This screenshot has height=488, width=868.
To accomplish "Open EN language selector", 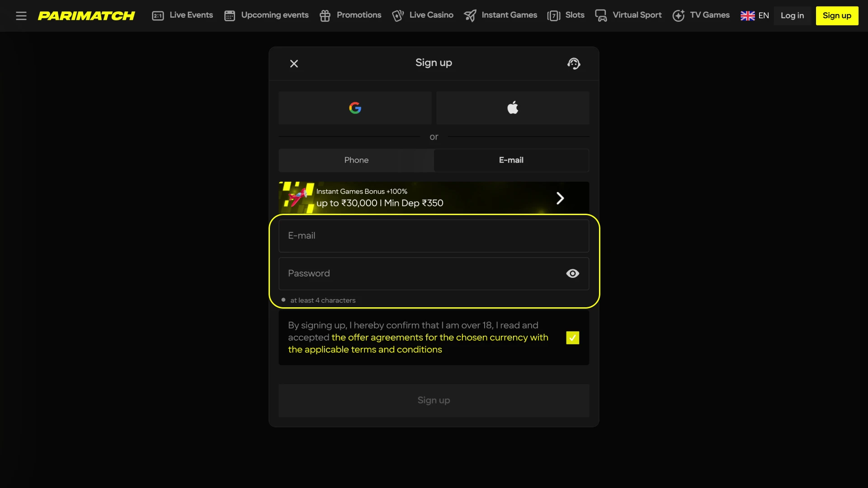I will click(755, 16).
